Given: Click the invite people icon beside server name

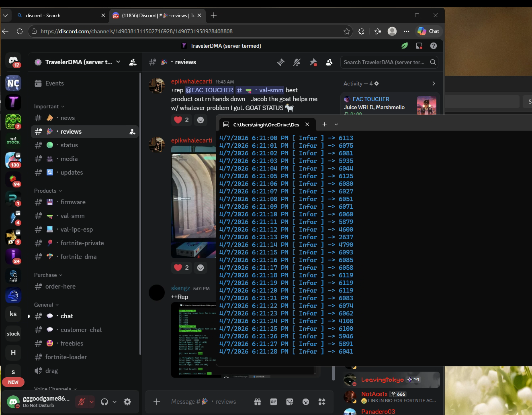Looking at the screenshot, I should coord(133,62).
